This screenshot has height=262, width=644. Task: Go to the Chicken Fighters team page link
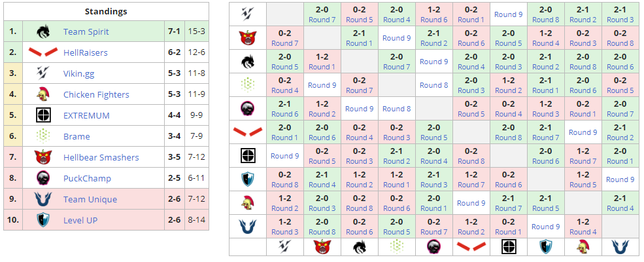pyautogui.click(x=96, y=94)
